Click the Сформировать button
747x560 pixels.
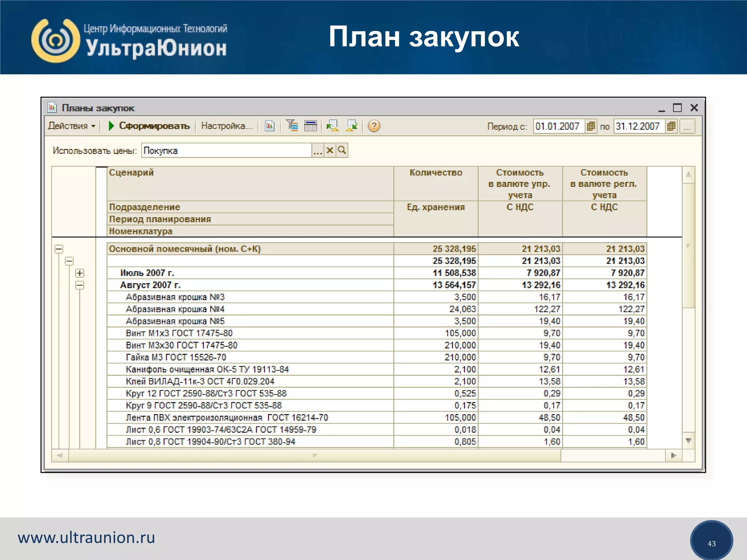pos(149,126)
